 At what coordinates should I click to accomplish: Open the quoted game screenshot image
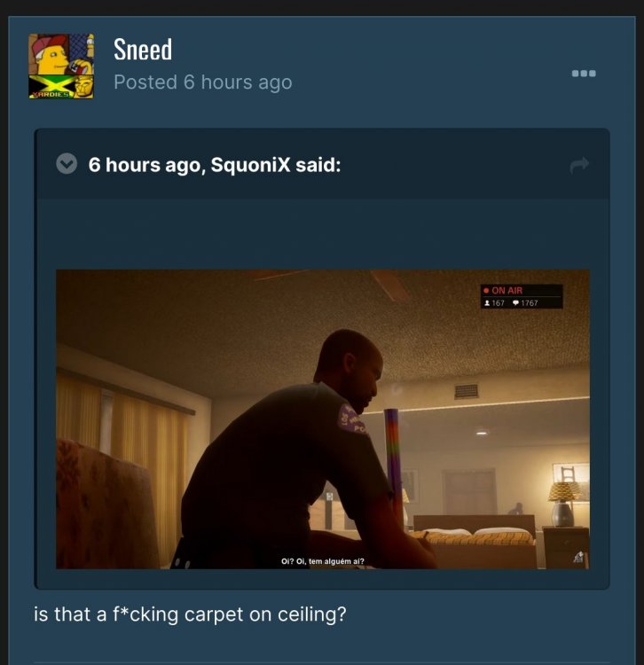322,419
